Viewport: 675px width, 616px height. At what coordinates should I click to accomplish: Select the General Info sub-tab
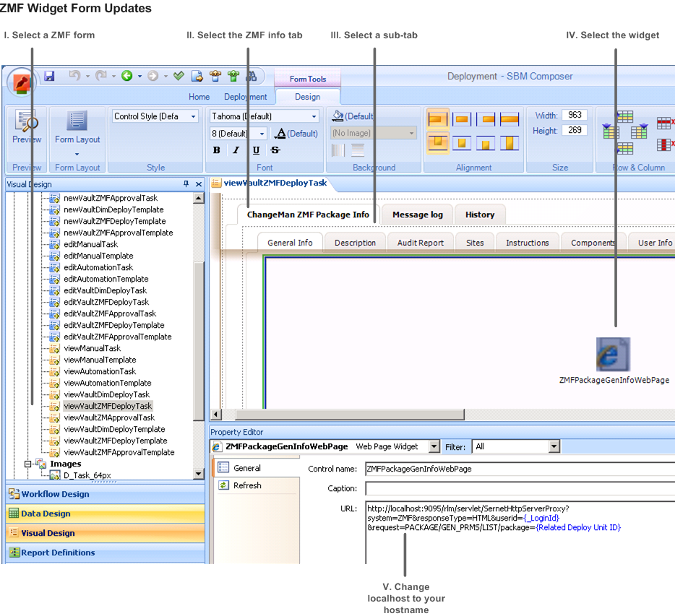[x=290, y=243]
